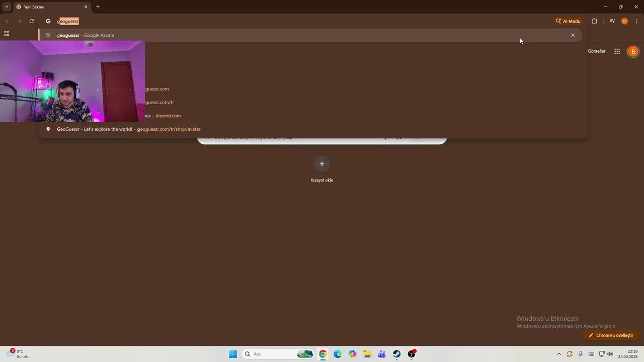Open Google Chrome from taskbar
Viewport: 644px width, 362px height.
click(x=323, y=354)
